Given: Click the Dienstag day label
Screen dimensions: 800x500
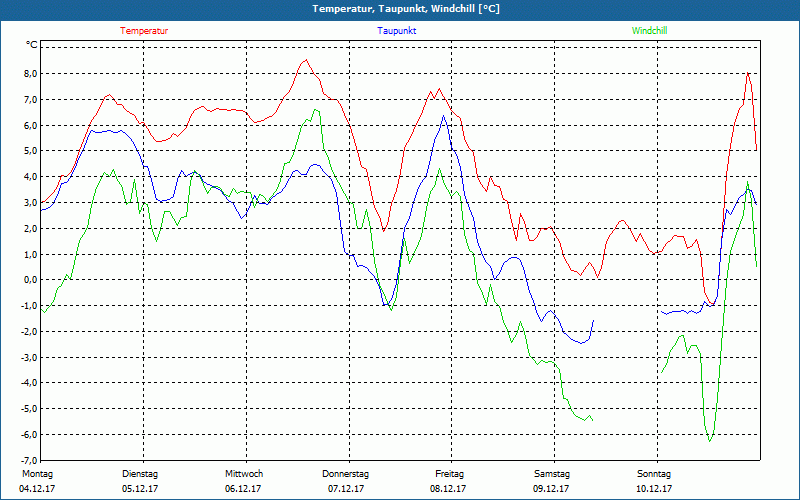Looking at the screenshot, I should coord(140,474).
